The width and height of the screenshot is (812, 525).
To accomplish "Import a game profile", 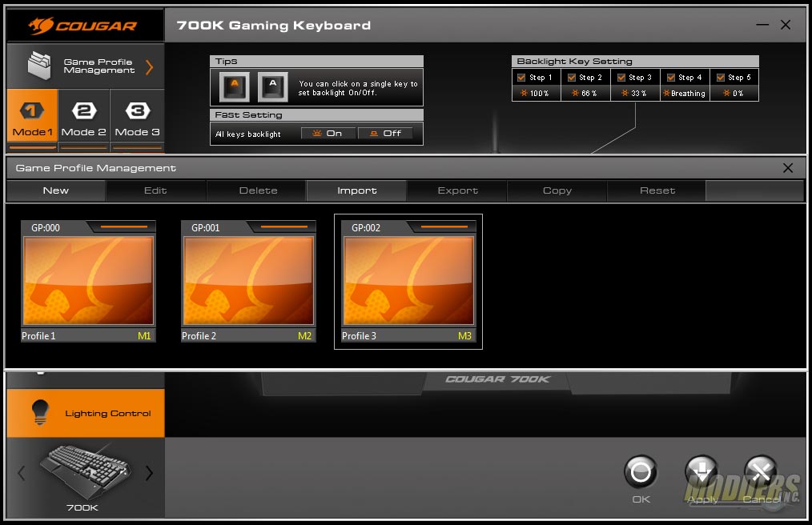I will (357, 190).
